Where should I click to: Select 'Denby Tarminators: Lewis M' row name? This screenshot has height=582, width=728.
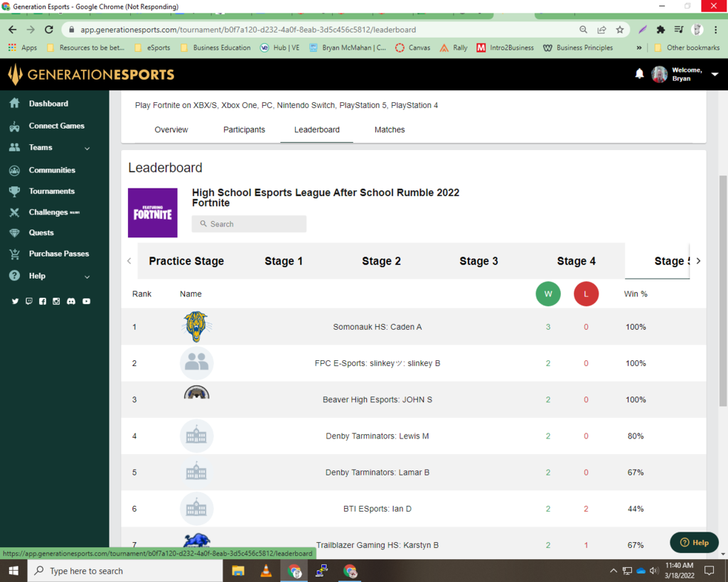click(x=377, y=436)
